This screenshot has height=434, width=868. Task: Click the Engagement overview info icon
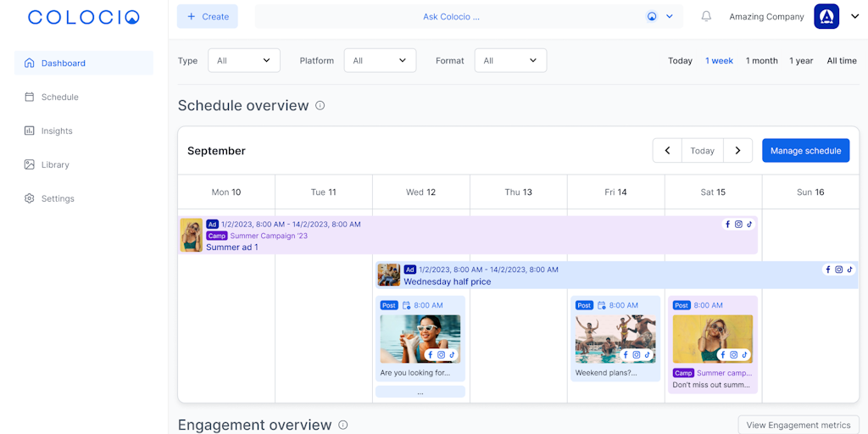point(343,425)
